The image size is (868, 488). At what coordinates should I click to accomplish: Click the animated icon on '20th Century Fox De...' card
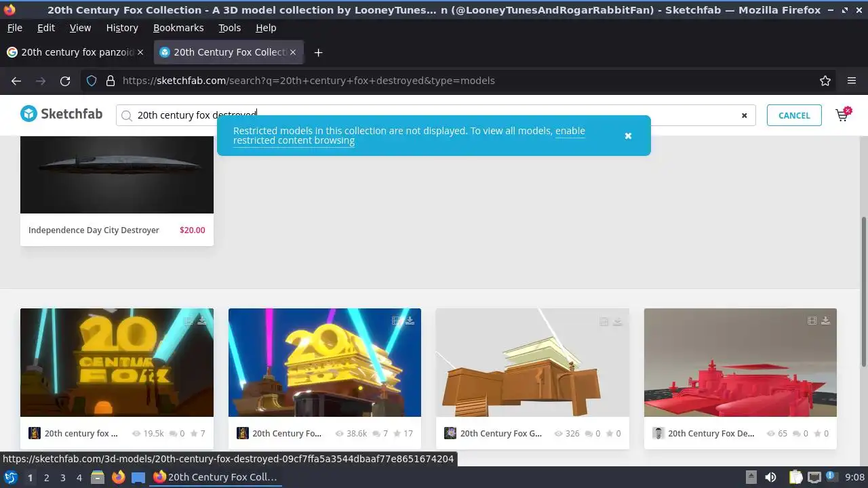pos(812,321)
